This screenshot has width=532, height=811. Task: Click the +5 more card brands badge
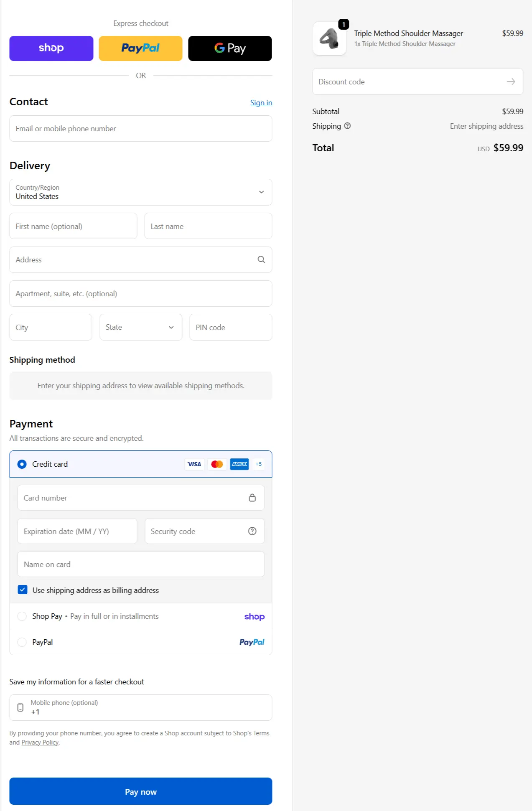(x=259, y=464)
